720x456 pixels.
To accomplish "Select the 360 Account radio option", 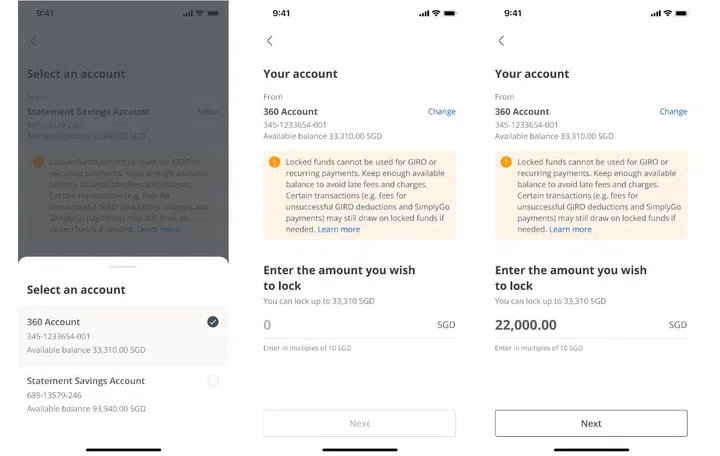I will tap(213, 322).
